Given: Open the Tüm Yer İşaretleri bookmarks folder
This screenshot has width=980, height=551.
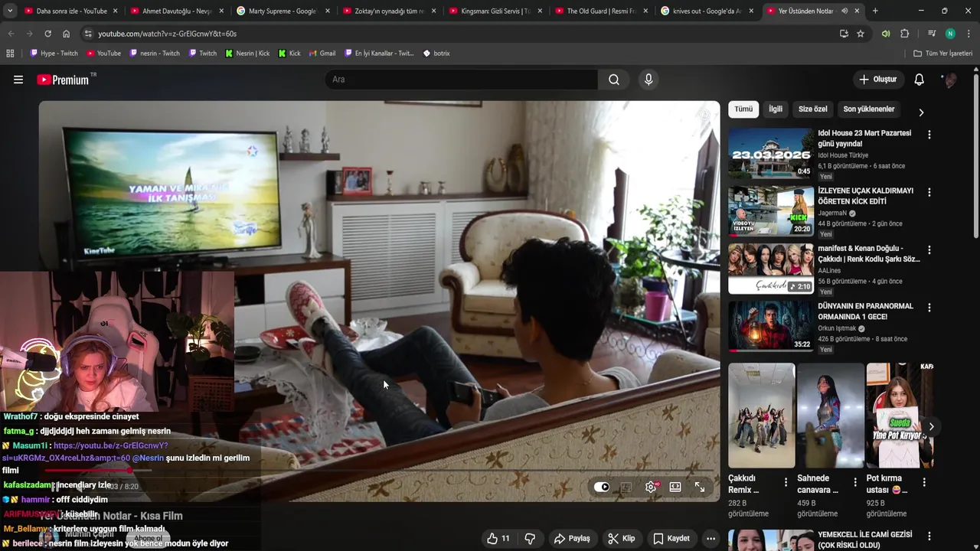Looking at the screenshot, I should [x=942, y=54].
